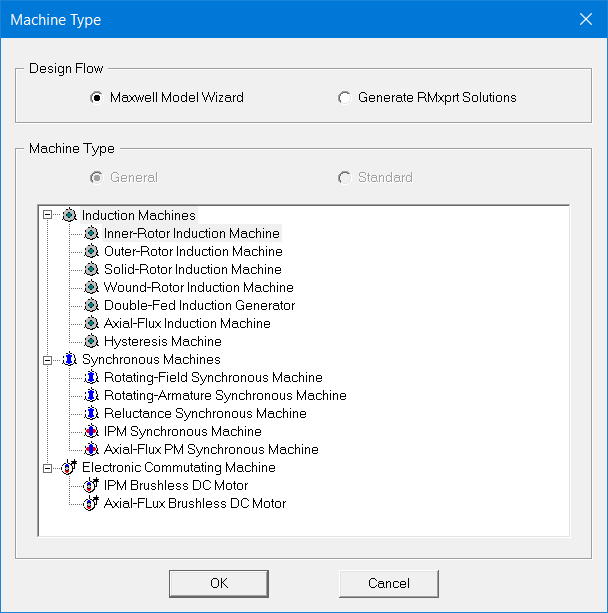The width and height of the screenshot is (608, 613).
Task: Select IPM Brushless DC Motor text
Action: click(x=176, y=485)
